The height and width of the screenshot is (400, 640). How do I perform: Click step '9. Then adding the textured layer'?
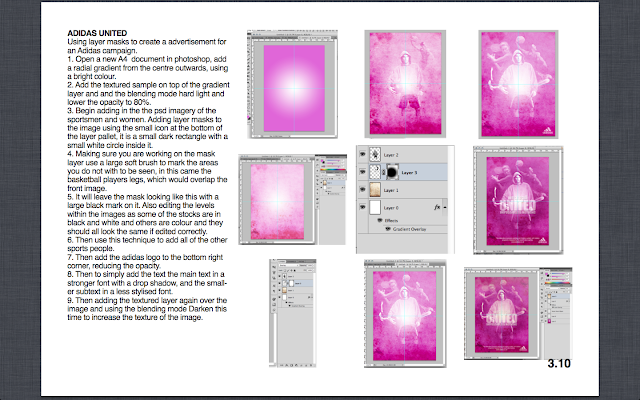click(x=147, y=309)
